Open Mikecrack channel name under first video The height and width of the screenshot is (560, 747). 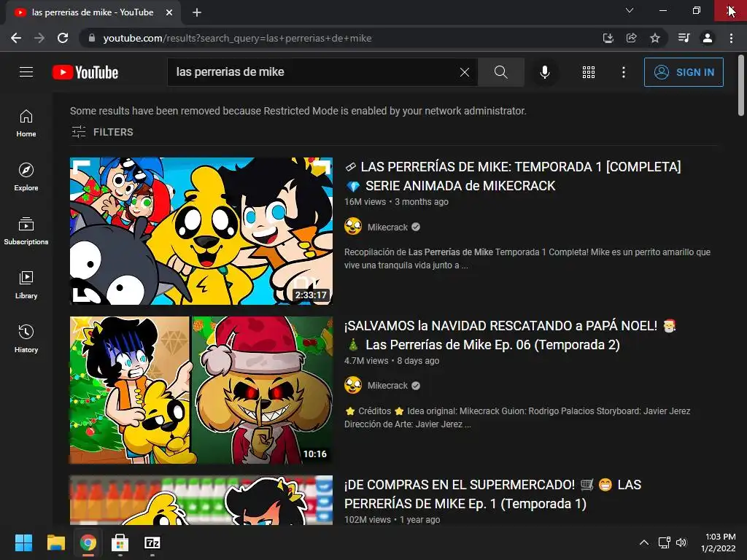pos(387,227)
